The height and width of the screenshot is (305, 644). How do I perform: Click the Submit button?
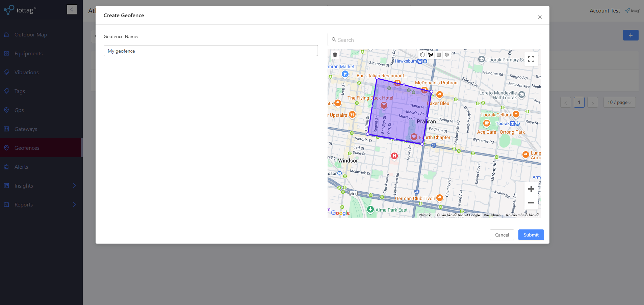(531, 235)
